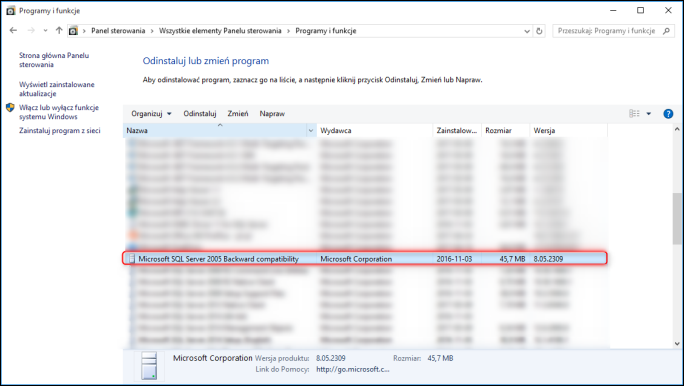Open Włącz lub wyłącz funkcje systemu Windows
This screenshot has height=386, width=684.
(x=59, y=112)
